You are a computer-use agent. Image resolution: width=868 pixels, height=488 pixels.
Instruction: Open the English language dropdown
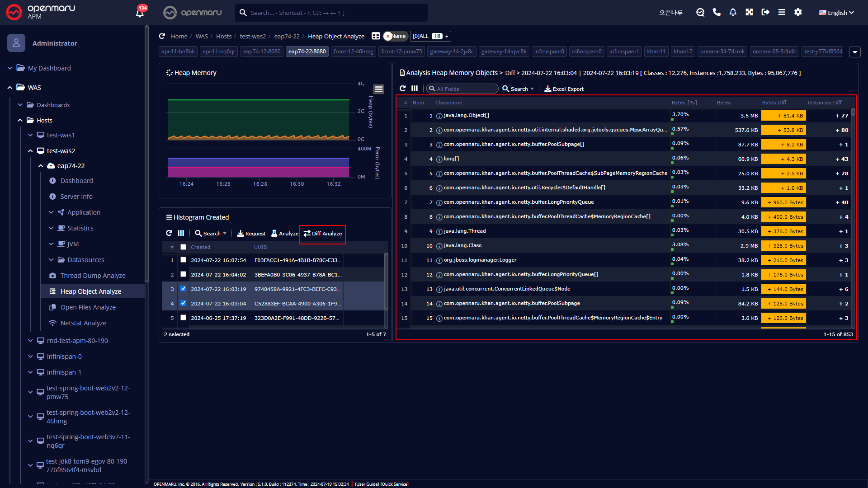coord(836,13)
